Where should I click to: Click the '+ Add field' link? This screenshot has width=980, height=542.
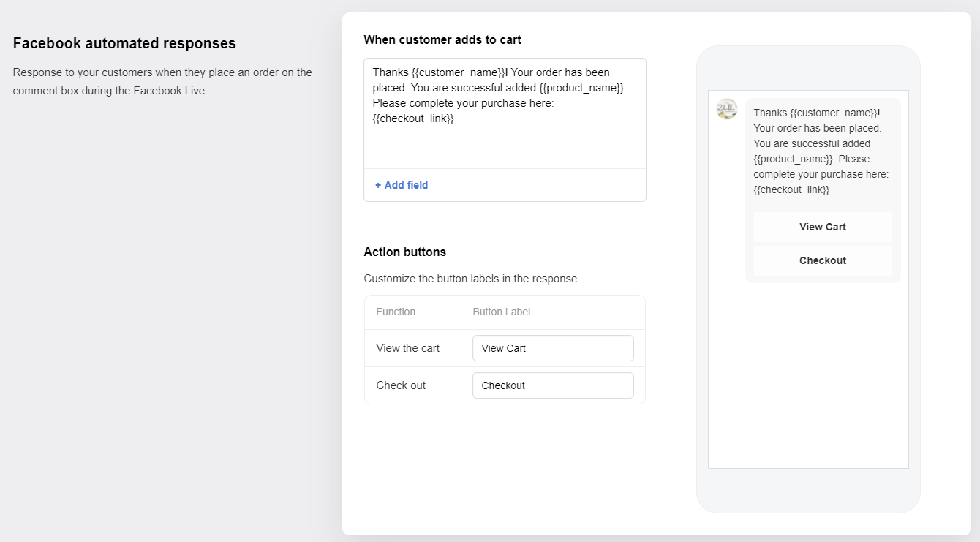click(x=402, y=185)
